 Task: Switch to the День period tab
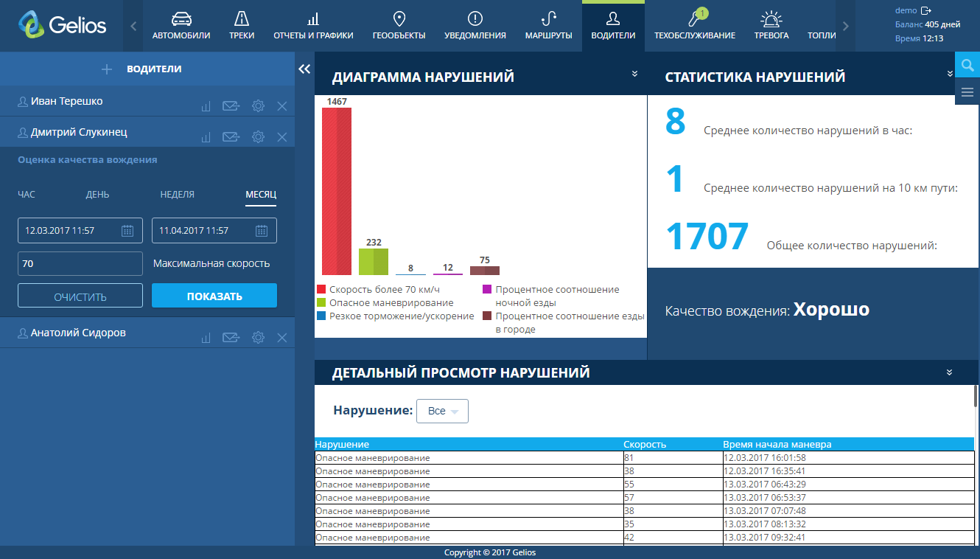(x=97, y=195)
